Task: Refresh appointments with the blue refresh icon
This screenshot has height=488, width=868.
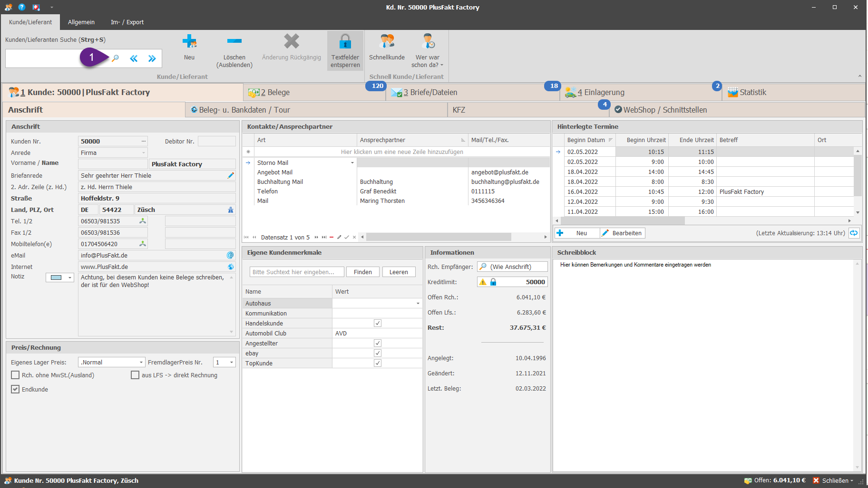Action: (x=854, y=233)
